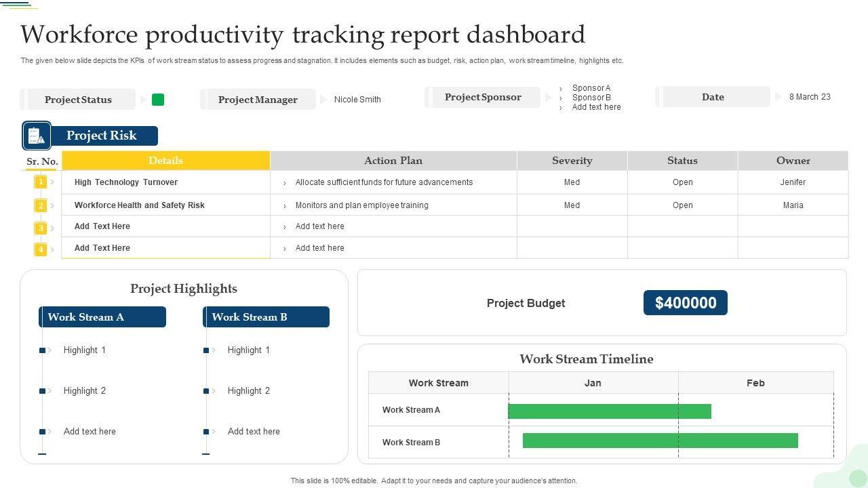Click the Project Risk clipboard warning icon
Image resolution: width=868 pixels, height=488 pixels.
(x=37, y=136)
